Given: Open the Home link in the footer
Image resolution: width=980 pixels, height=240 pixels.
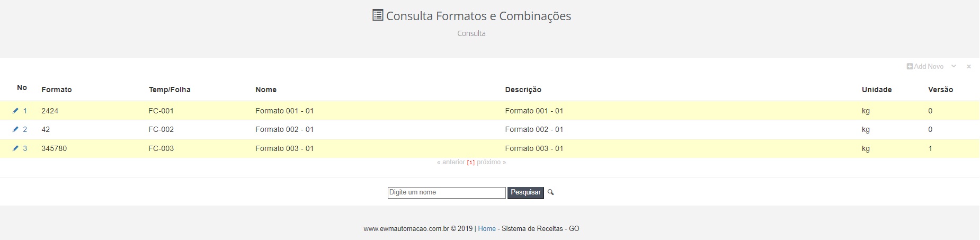Looking at the screenshot, I should 487,229.
